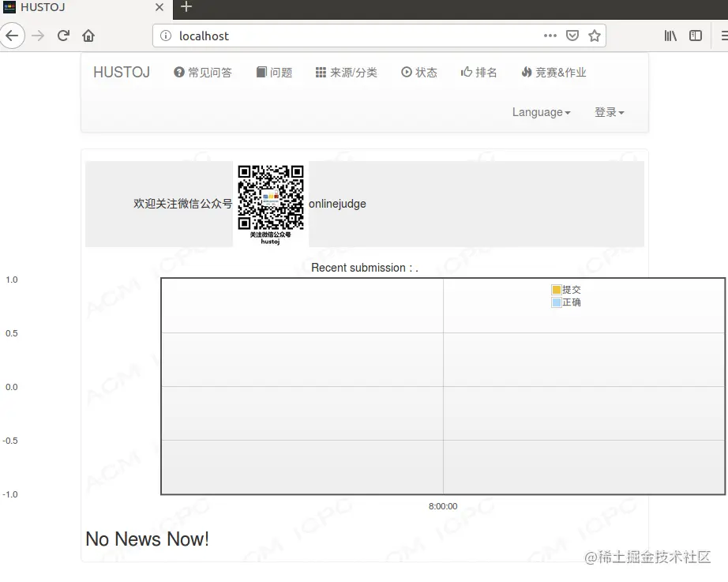Open 常见问答 FAQ menu item
Image resolution: width=728 pixels, height=582 pixels.
click(x=203, y=73)
